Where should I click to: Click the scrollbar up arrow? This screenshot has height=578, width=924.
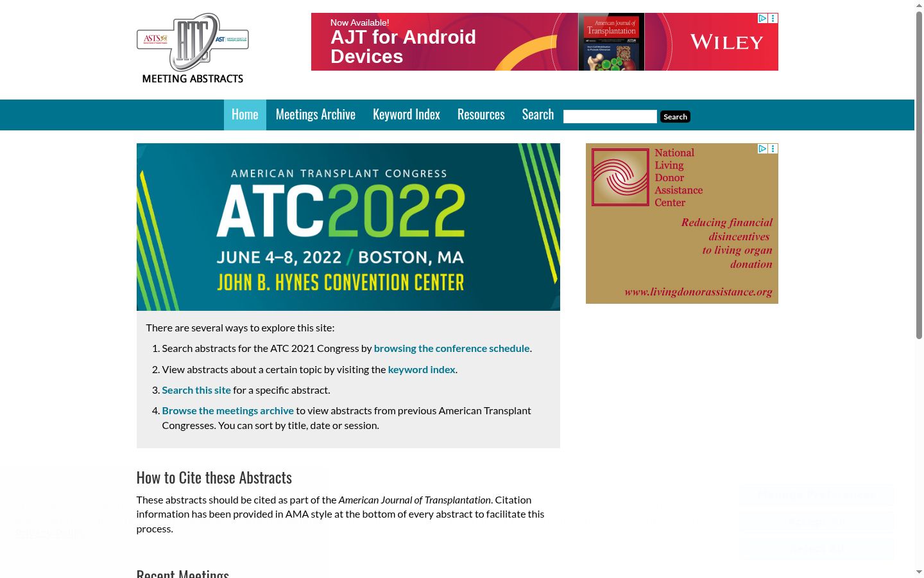point(919,5)
